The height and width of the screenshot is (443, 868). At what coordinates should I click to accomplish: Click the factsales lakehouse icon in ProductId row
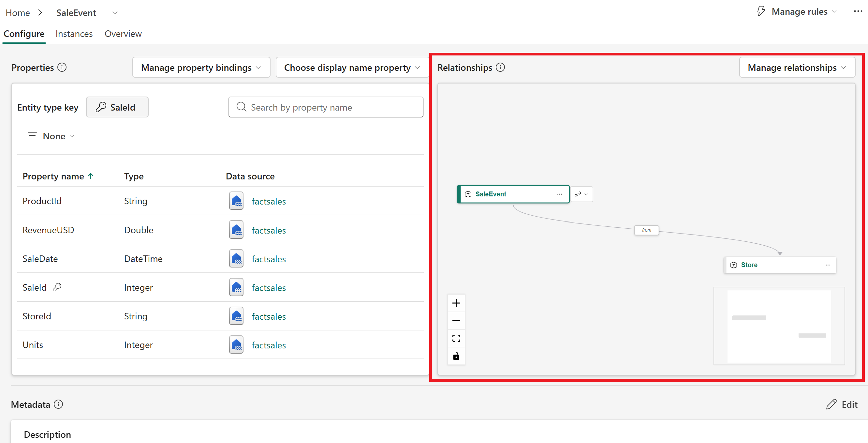pyautogui.click(x=236, y=201)
